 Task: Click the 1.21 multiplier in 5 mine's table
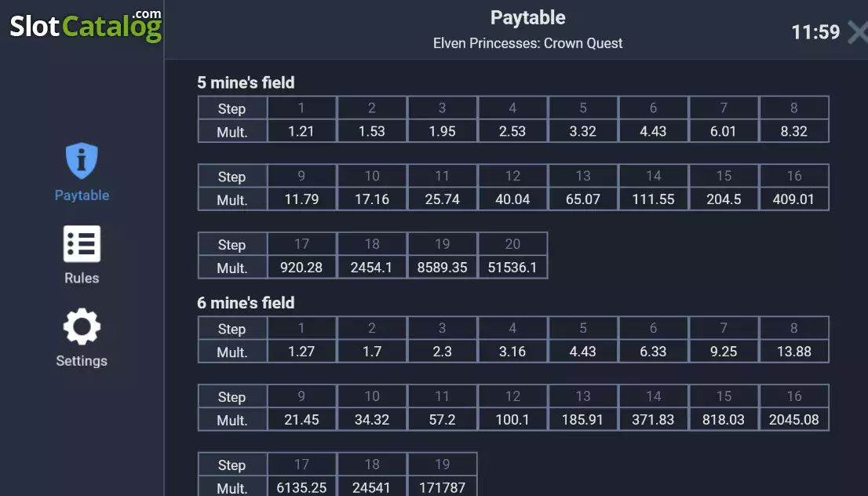pyautogui.click(x=301, y=131)
